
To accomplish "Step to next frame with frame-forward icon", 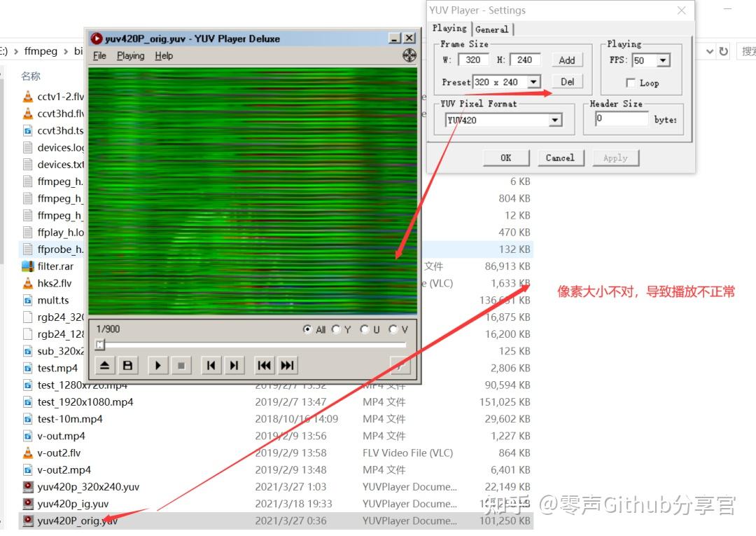I will pos(233,365).
